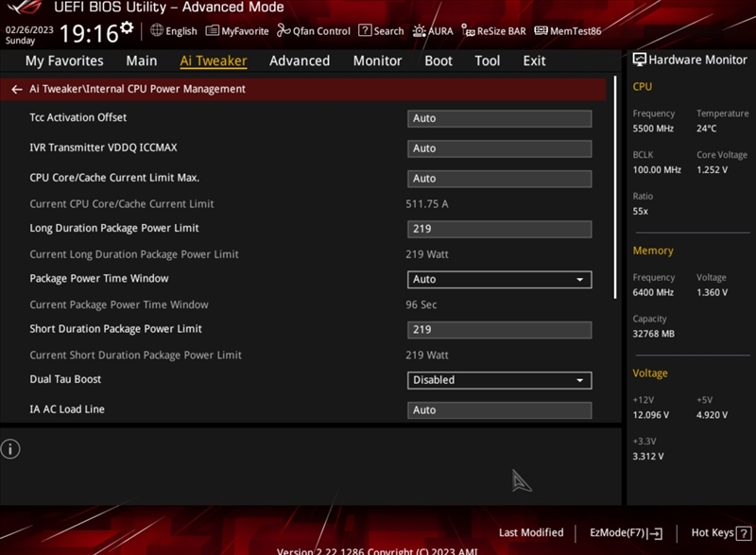Open the Boot tab
The height and width of the screenshot is (555, 756).
click(x=438, y=61)
